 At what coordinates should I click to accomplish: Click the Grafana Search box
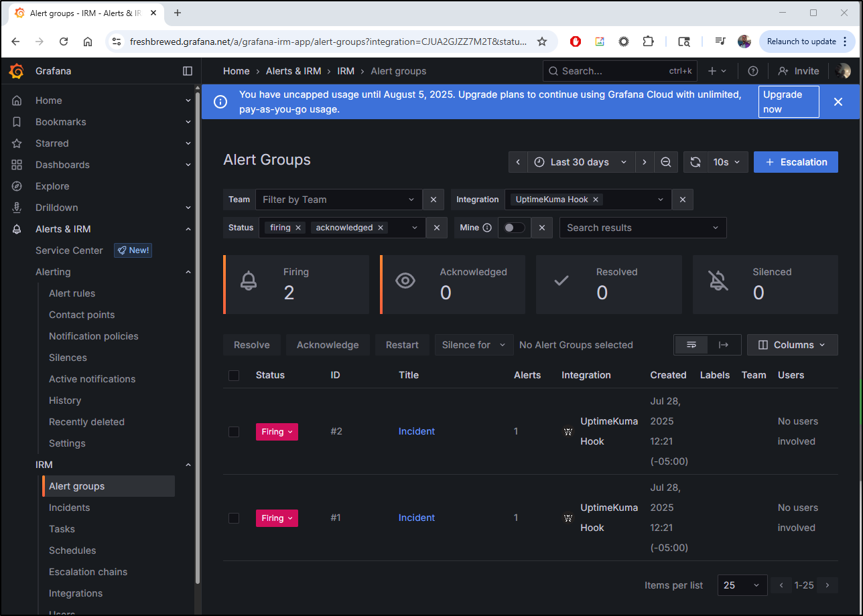point(620,71)
